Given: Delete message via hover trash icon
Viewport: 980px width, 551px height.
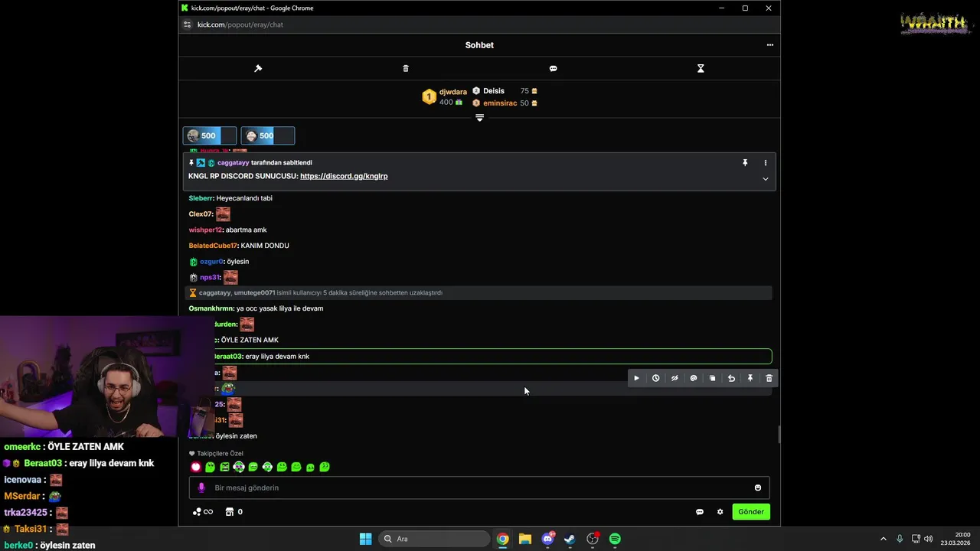Looking at the screenshot, I should click(x=769, y=378).
